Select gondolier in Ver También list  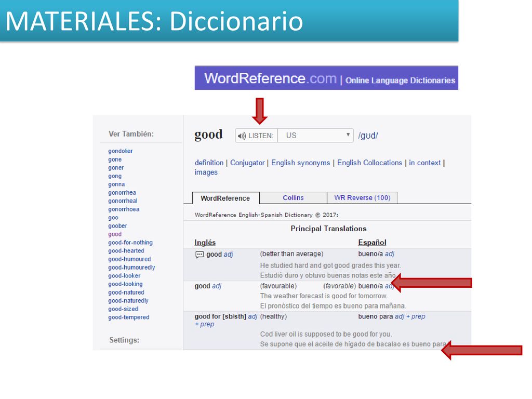(x=121, y=151)
